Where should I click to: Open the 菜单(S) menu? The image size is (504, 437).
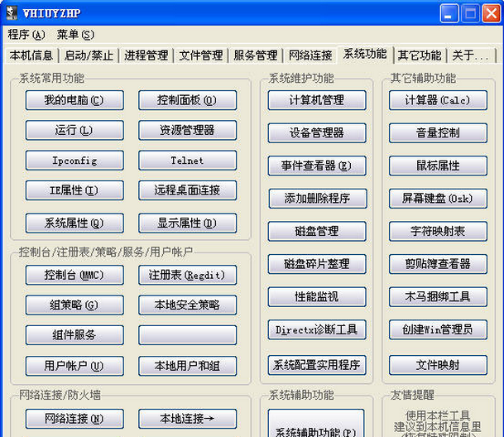click(75, 35)
